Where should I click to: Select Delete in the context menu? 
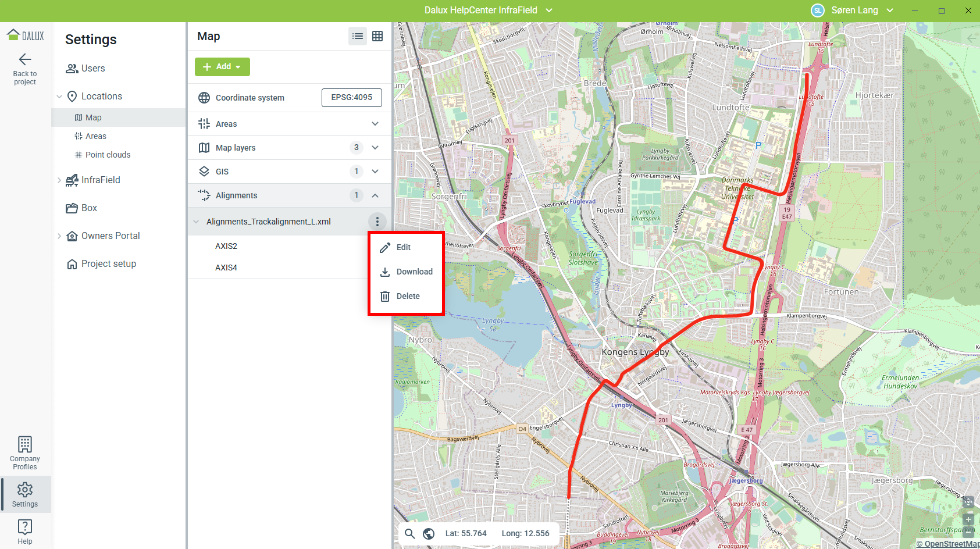tap(408, 296)
